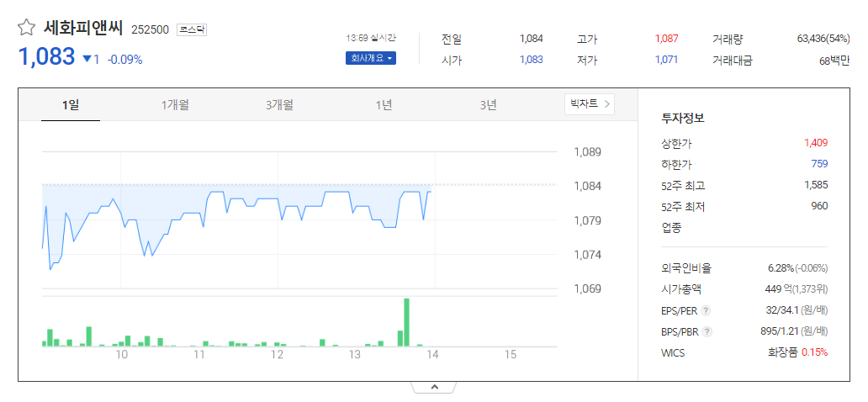Click the 고가 value 1,087
The height and width of the screenshot is (402, 868).
click(666, 39)
